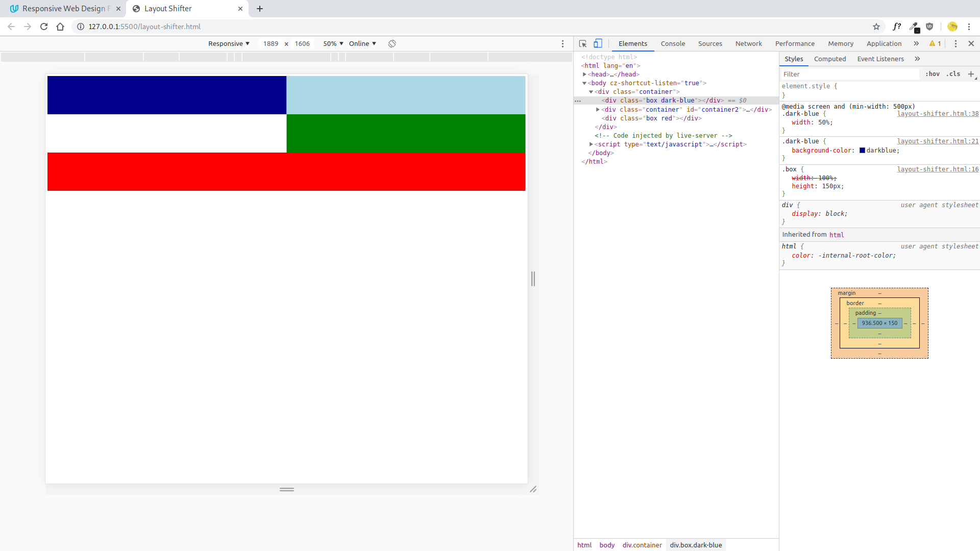Click the darkblue color swatch

862,151
